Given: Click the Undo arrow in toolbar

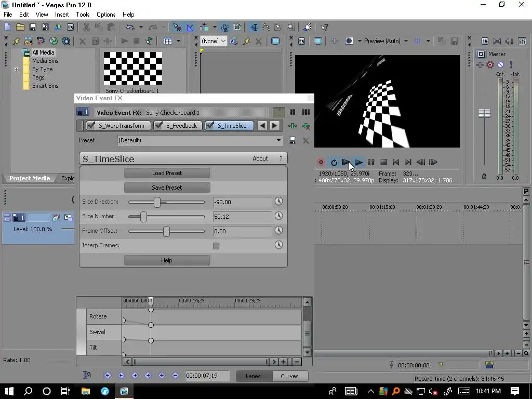Looking at the screenshot, I should click(x=130, y=27).
